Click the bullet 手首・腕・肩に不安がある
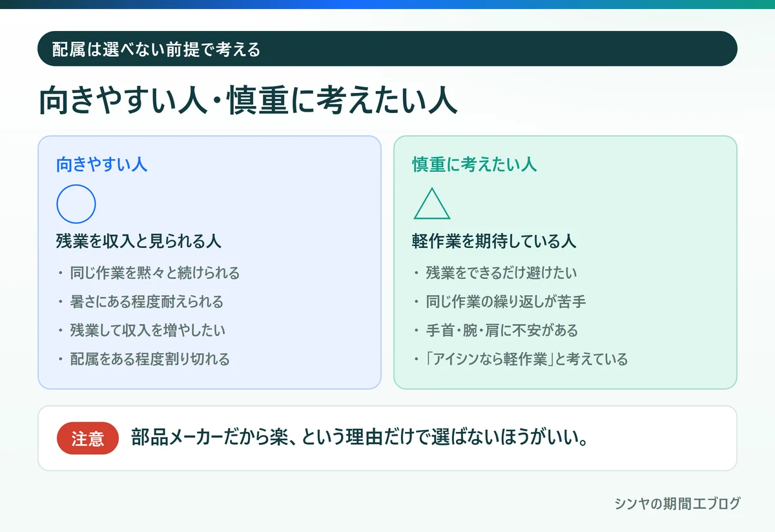The image size is (775, 532). click(502, 330)
